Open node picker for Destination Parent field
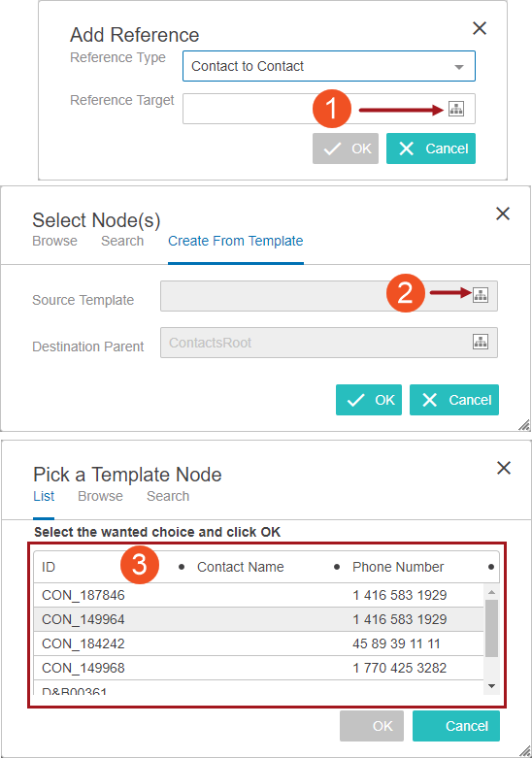The width and height of the screenshot is (532, 758). click(481, 342)
